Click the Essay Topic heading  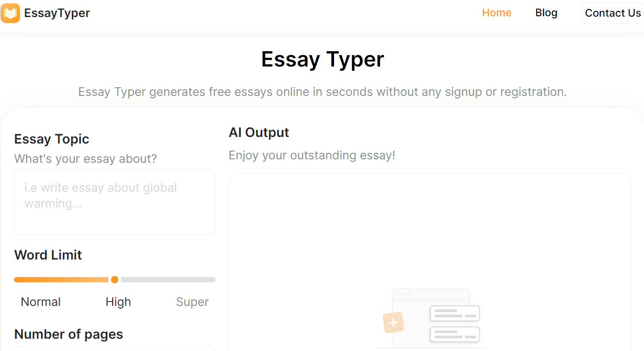(52, 139)
